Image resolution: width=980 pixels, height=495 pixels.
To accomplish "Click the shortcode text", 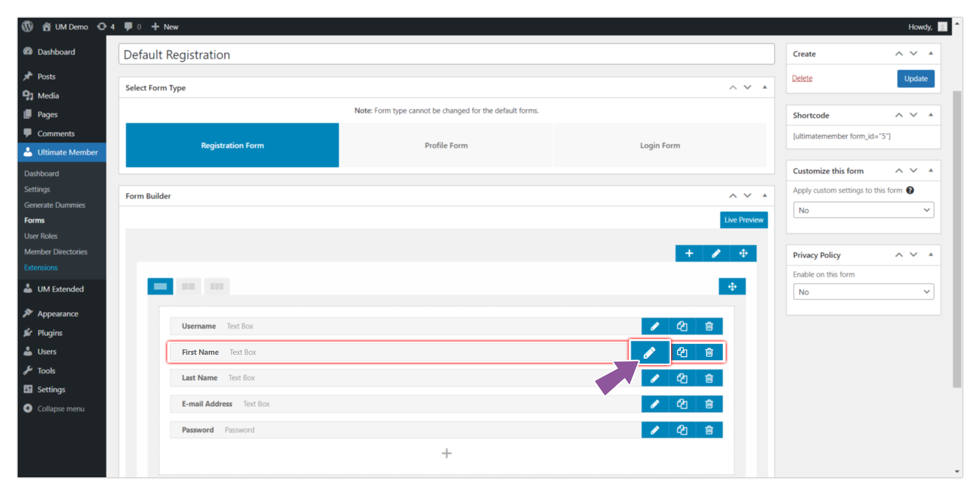I will (x=841, y=136).
